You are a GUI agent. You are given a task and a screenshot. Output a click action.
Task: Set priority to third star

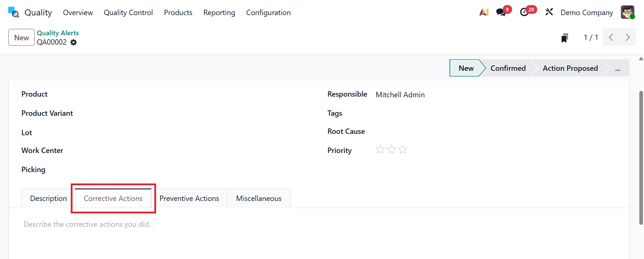pyautogui.click(x=403, y=149)
